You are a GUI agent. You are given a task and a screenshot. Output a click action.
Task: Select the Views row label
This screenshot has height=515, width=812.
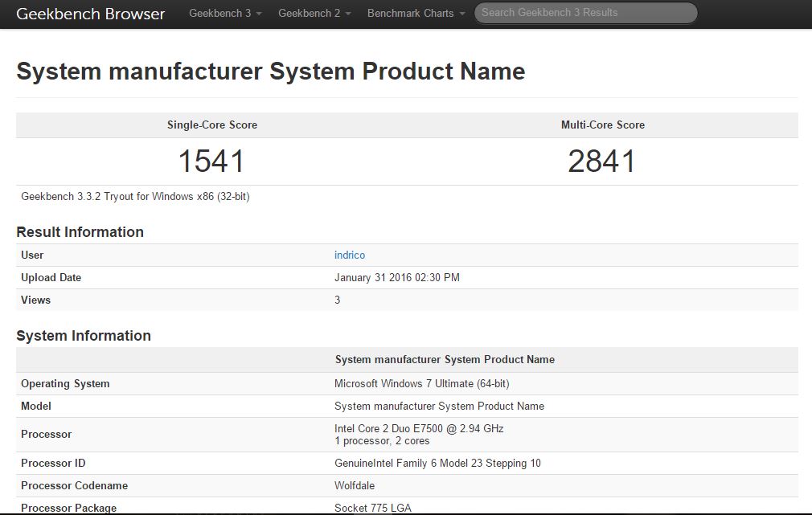[35, 300]
